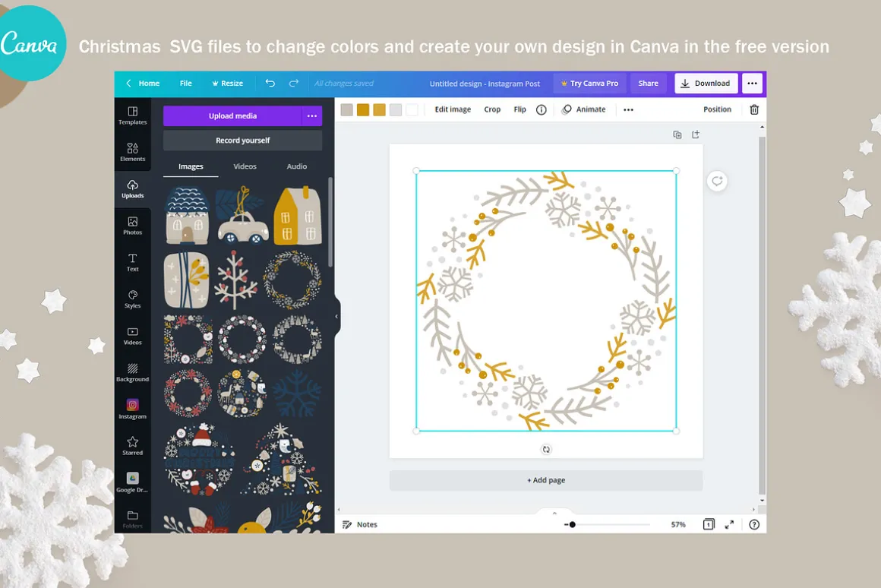881x588 pixels.
Task: Select the car with tree upload thumbnail
Action: [x=242, y=216]
